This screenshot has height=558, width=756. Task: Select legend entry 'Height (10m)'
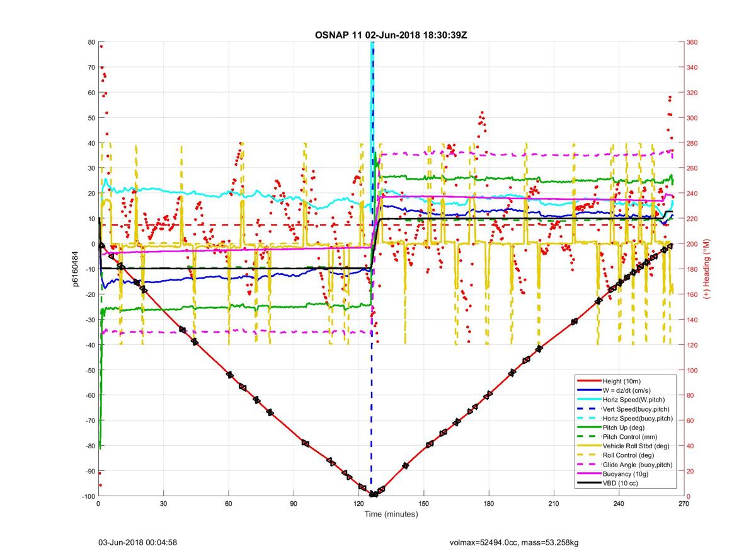[x=622, y=381]
